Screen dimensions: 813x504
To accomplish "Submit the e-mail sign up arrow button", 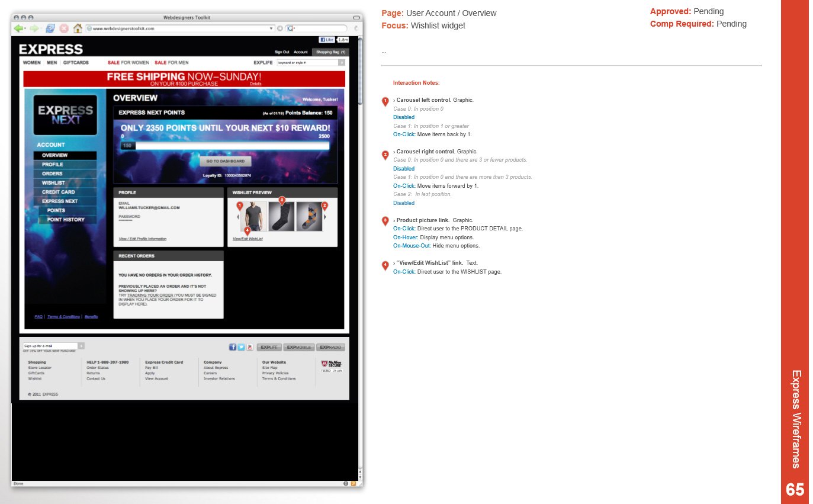I will (81, 346).
